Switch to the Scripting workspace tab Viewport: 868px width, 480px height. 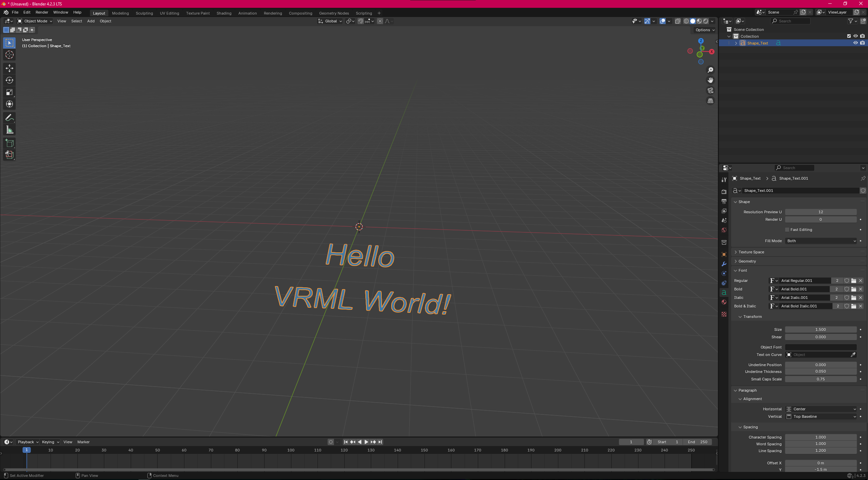364,13
